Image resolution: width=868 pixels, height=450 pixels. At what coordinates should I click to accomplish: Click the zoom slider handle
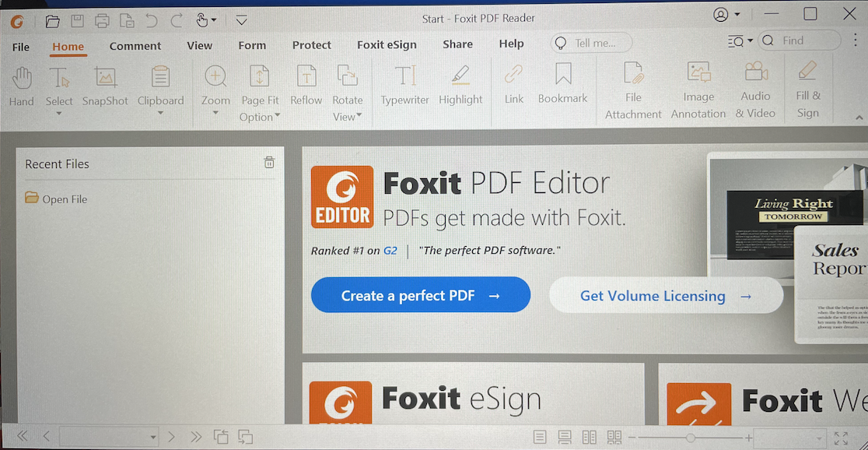690,438
